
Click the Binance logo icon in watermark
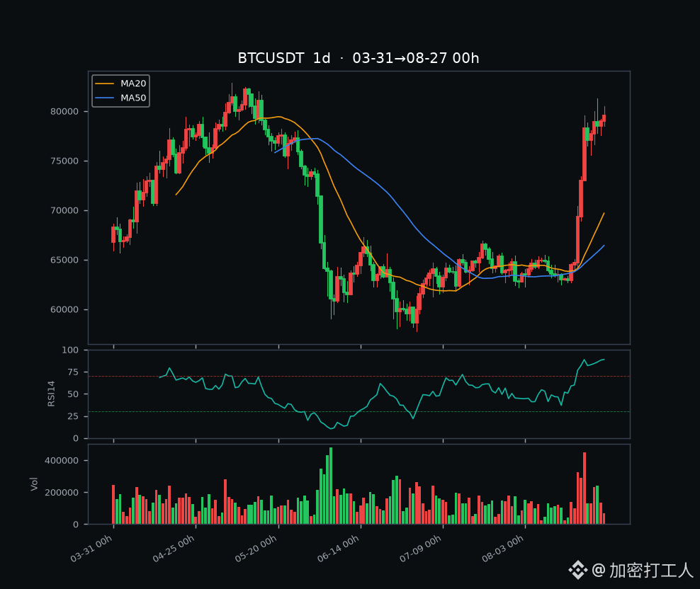click(x=577, y=570)
